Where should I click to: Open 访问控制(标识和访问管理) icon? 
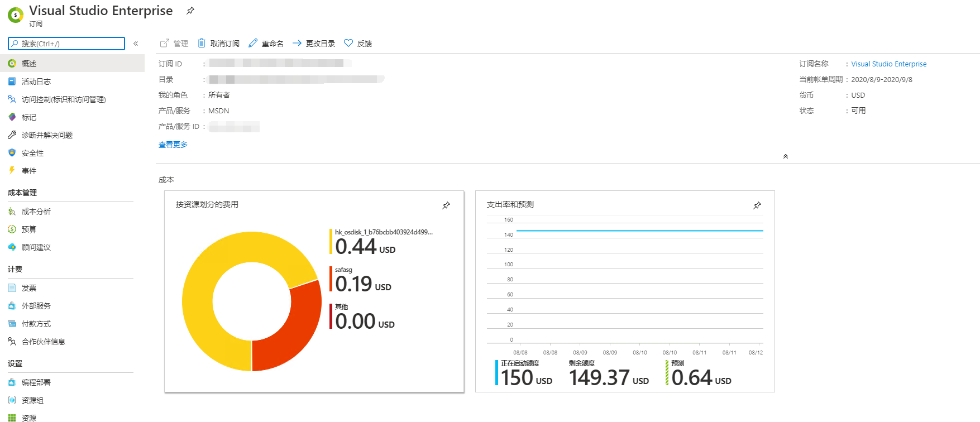click(12, 99)
